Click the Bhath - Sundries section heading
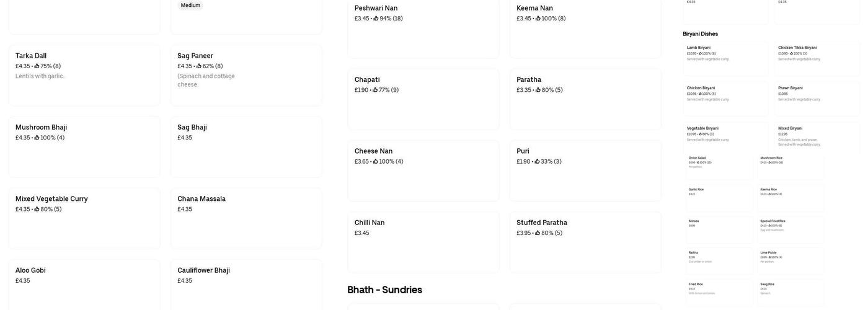The width and height of the screenshot is (868, 310). pos(384,290)
